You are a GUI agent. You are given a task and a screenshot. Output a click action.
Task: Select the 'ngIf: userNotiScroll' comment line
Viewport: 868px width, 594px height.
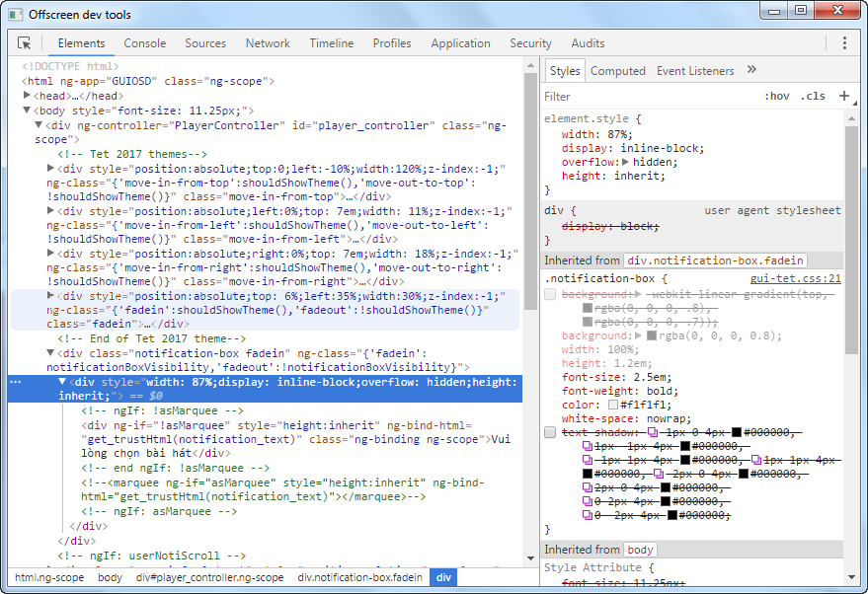click(152, 556)
